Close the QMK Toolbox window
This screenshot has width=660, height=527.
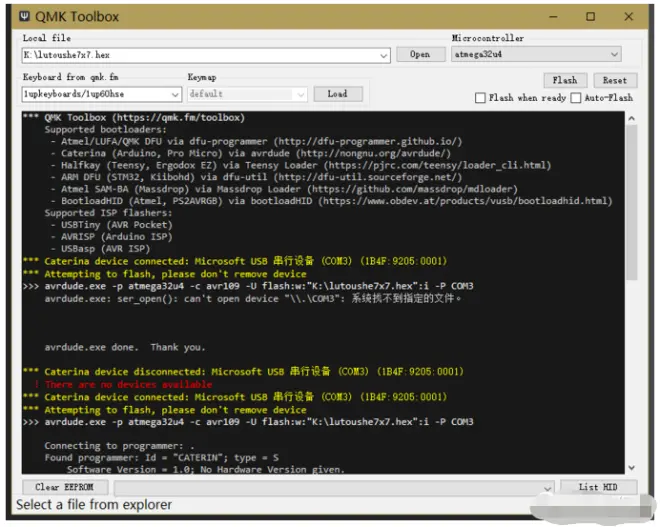click(628, 17)
